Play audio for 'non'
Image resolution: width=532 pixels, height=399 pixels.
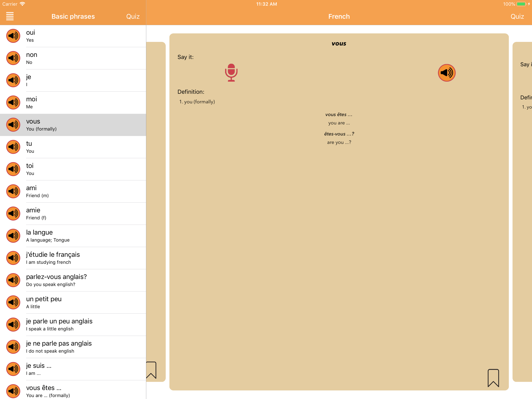click(13, 58)
